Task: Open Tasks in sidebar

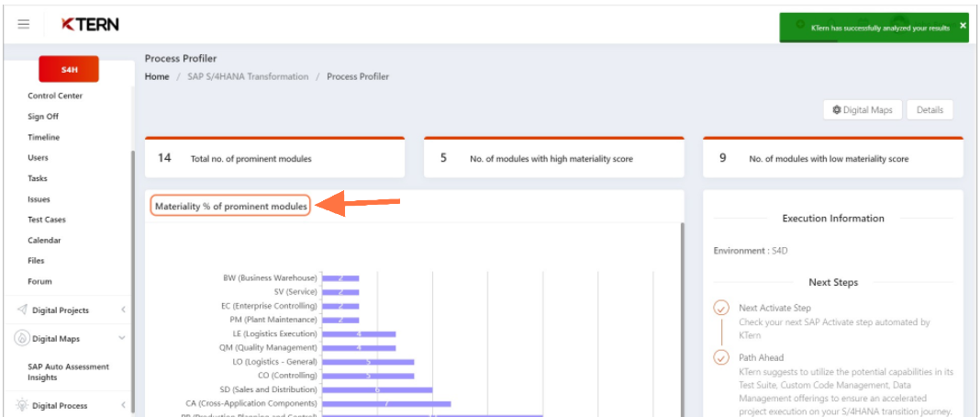Action: click(38, 178)
